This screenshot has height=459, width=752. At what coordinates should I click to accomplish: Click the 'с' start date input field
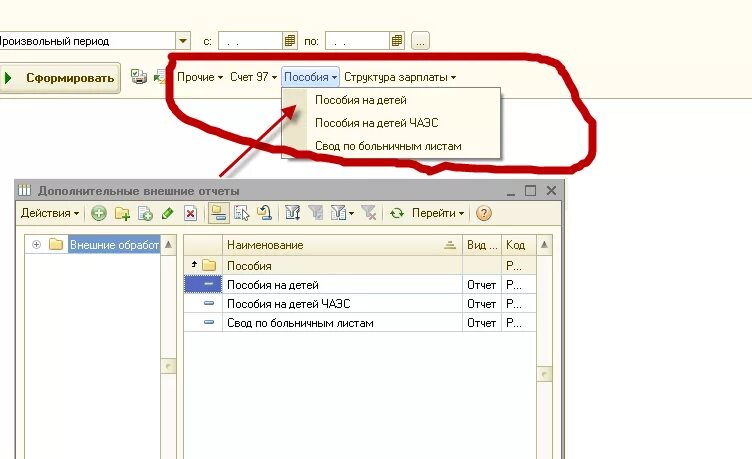(x=250, y=41)
